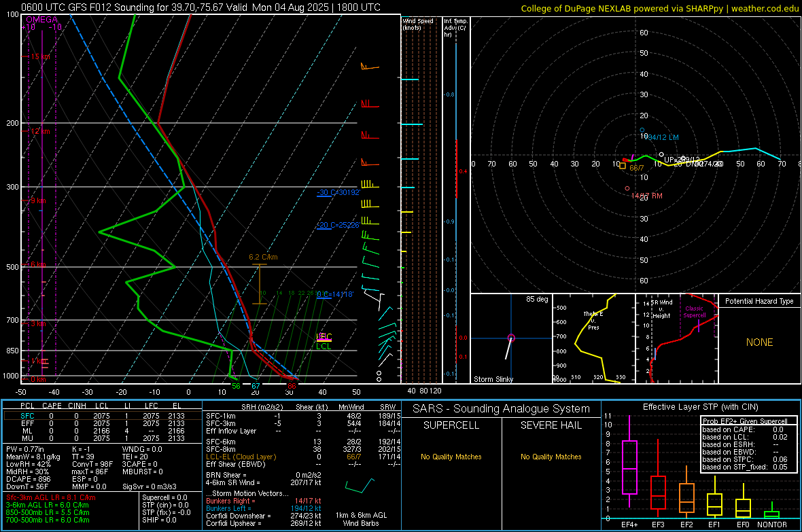The height and width of the screenshot is (532, 802).
Task: Click the LCL marker label
Action: pyautogui.click(x=324, y=347)
